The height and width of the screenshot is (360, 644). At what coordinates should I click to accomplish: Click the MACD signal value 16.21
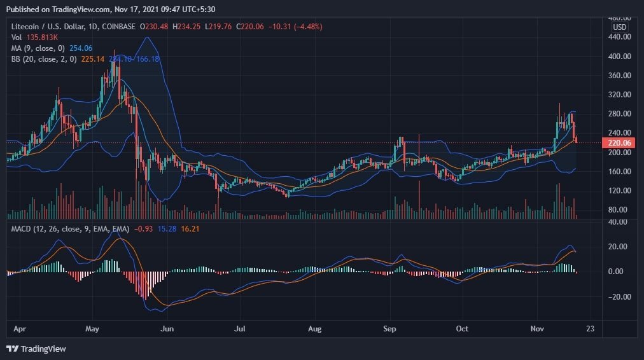click(x=190, y=229)
